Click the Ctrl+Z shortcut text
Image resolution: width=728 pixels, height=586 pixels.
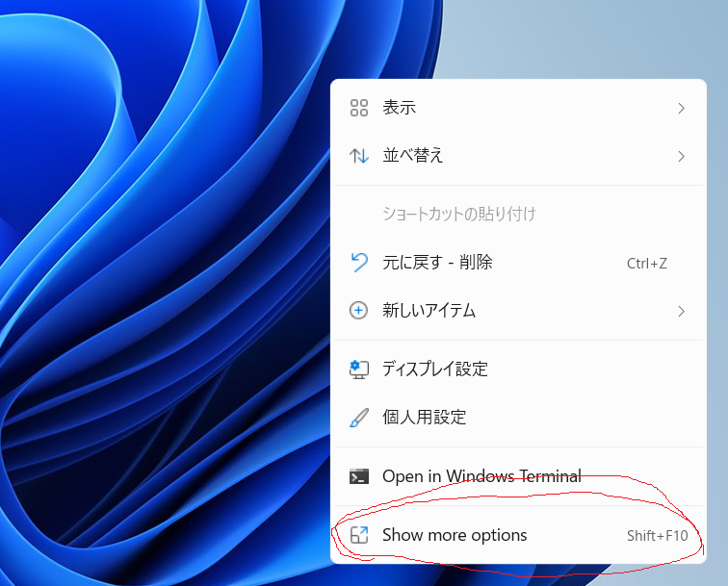point(647,264)
